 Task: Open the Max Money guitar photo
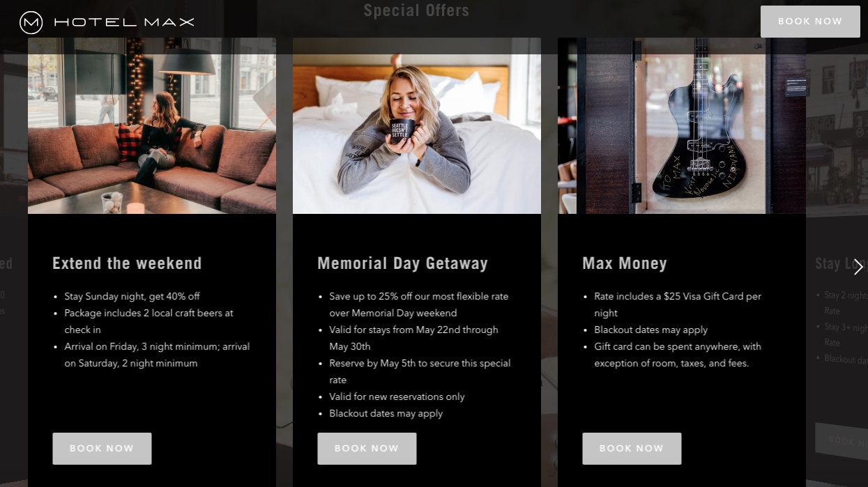(x=682, y=126)
